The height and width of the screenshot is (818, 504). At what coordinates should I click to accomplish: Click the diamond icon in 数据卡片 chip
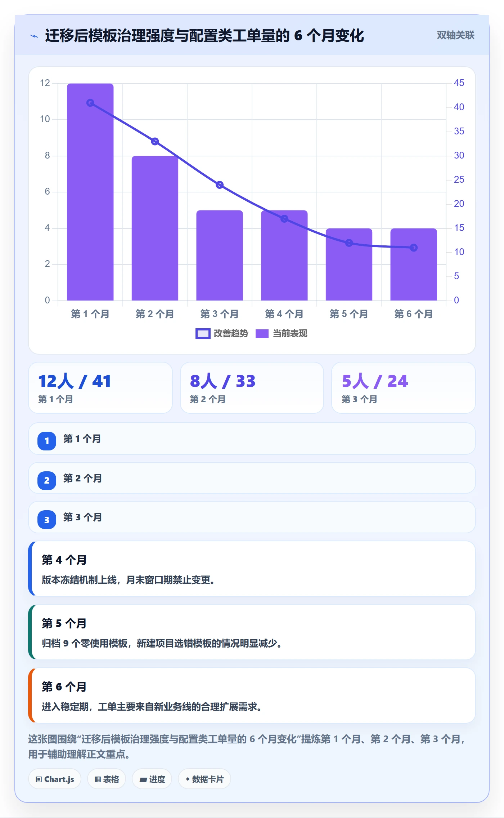[188, 779]
